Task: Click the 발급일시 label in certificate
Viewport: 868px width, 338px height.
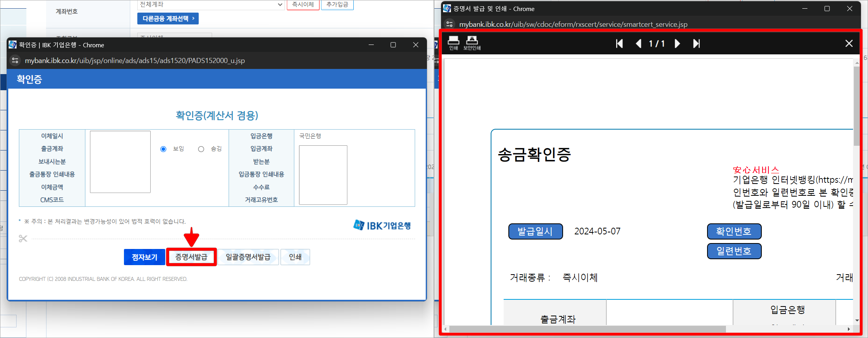Action: [536, 231]
